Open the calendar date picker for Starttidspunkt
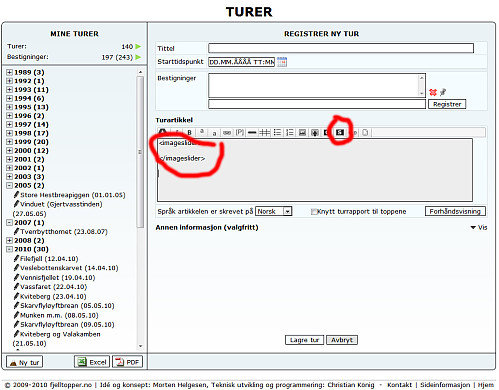Image resolution: width=499 pixels, height=390 pixels. (282, 62)
